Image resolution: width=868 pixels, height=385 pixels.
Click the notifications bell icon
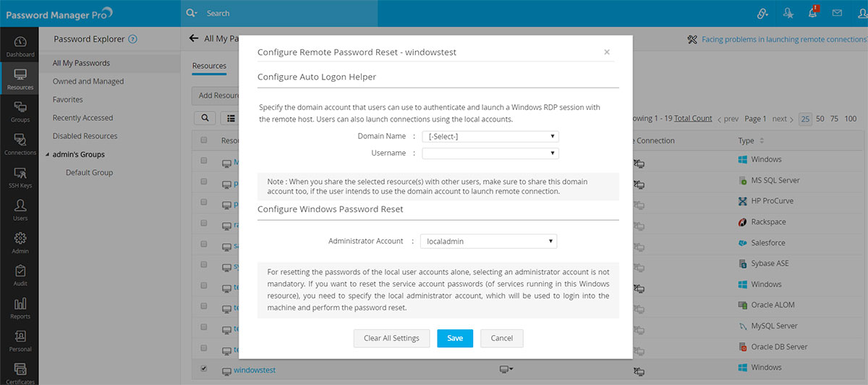(x=814, y=13)
